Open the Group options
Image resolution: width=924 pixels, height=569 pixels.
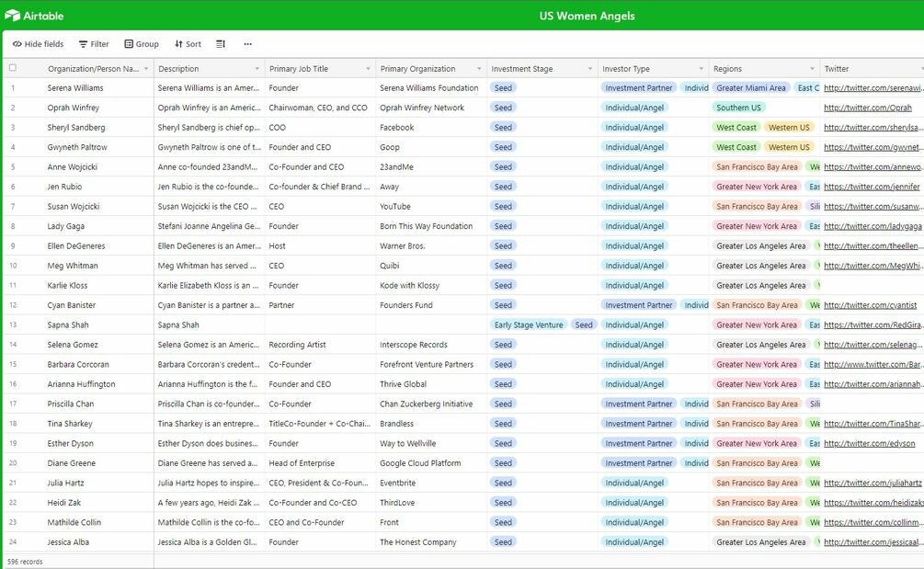coord(142,44)
